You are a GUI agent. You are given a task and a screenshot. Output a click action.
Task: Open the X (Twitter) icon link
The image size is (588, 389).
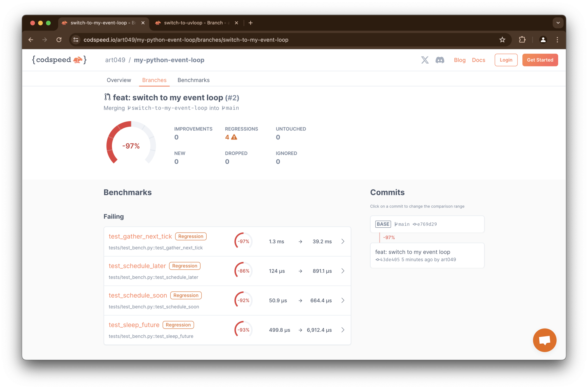tap(425, 60)
